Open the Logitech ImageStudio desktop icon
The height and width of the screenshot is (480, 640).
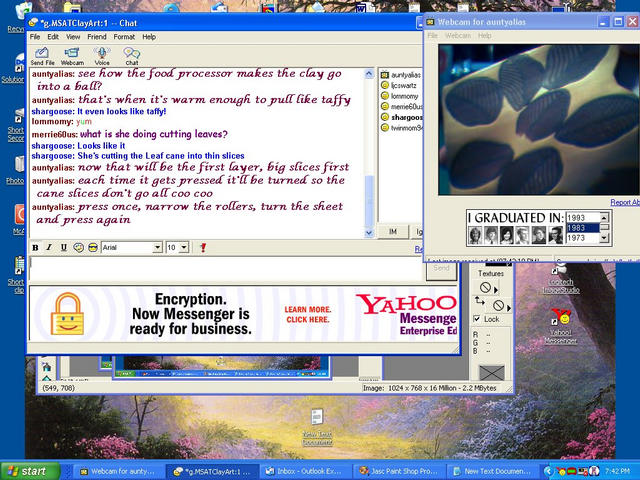click(561, 279)
